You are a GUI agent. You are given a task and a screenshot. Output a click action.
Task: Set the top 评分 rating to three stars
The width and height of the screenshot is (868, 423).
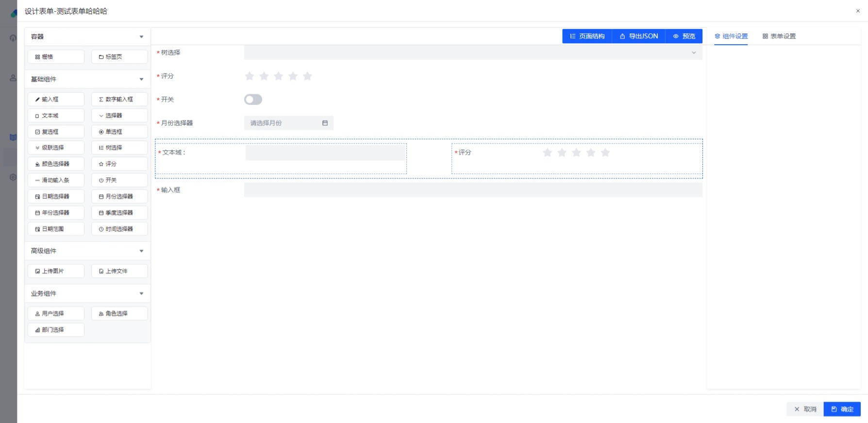click(x=279, y=76)
